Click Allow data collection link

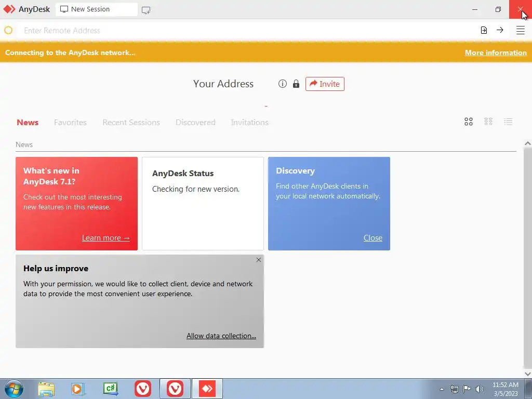coord(221,336)
